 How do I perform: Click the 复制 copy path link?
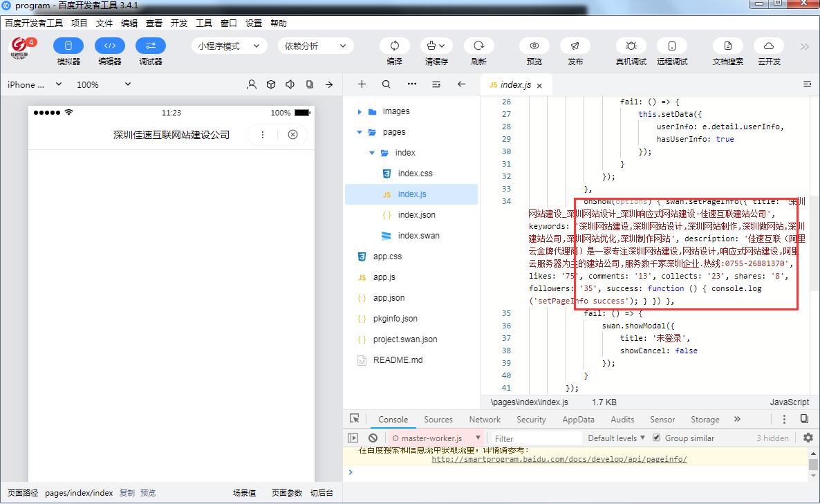point(127,492)
